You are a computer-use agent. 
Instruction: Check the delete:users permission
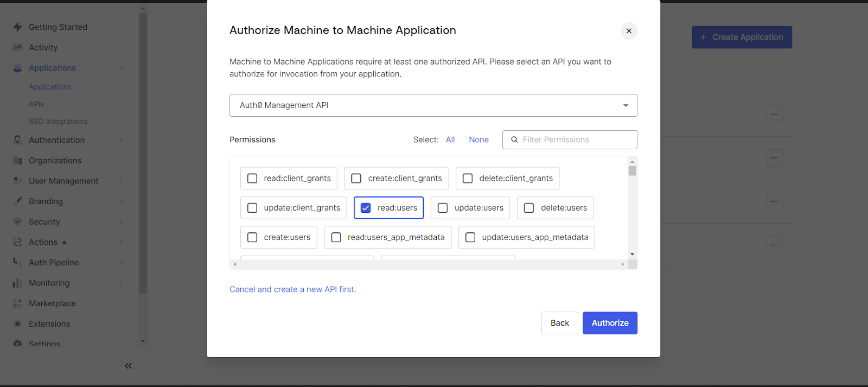pos(529,208)
